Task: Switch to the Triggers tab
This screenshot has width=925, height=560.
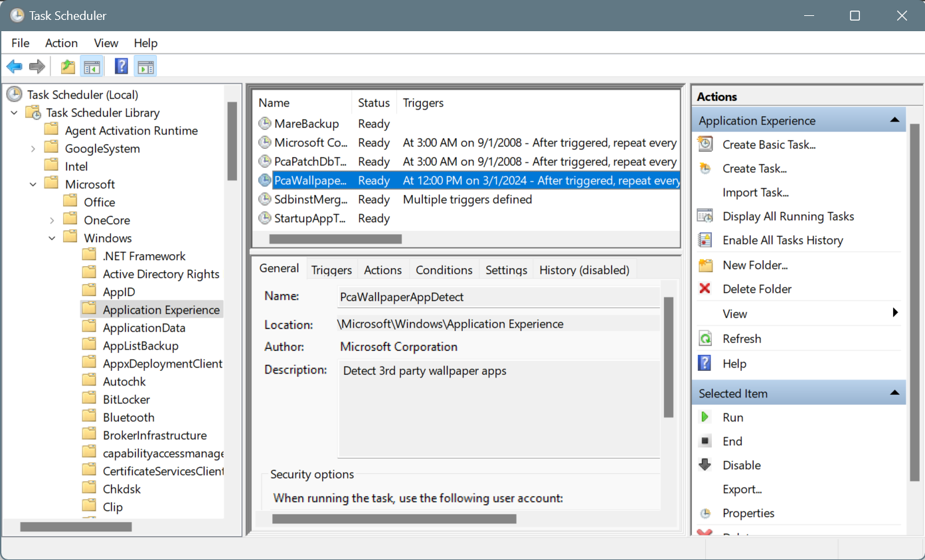Action: click(x=331, y=270)
